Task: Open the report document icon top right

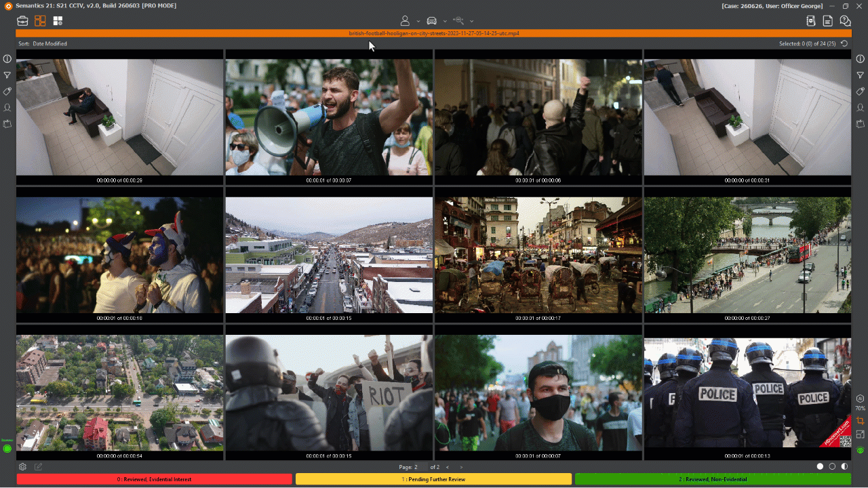Action: point(828,21)
